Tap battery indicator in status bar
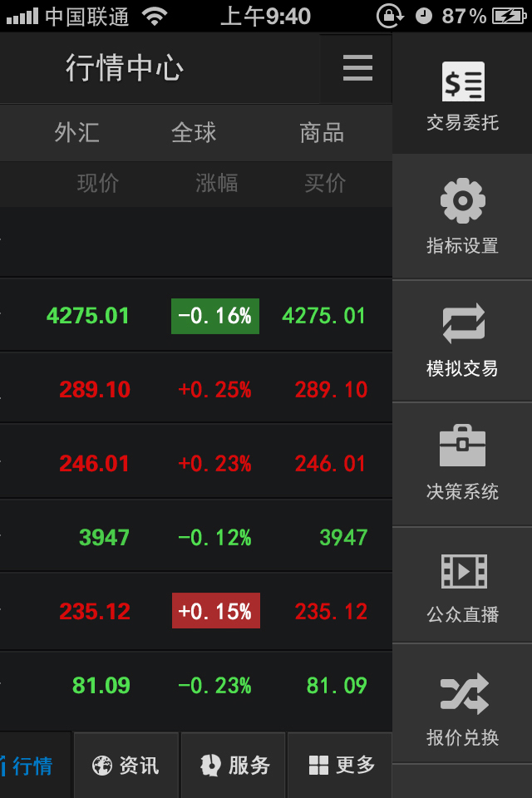The width and height of the screenshot is (532, 798). (x=509, y=17)
